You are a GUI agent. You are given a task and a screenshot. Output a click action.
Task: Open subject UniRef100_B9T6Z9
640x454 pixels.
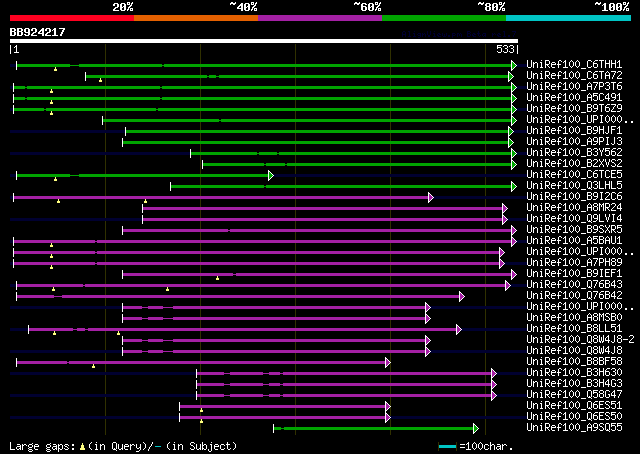574,109
